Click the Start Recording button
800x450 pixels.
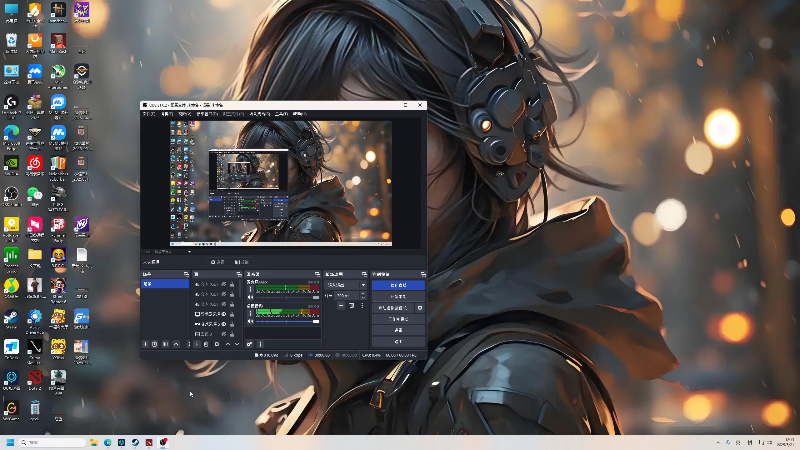pos(398,296)
